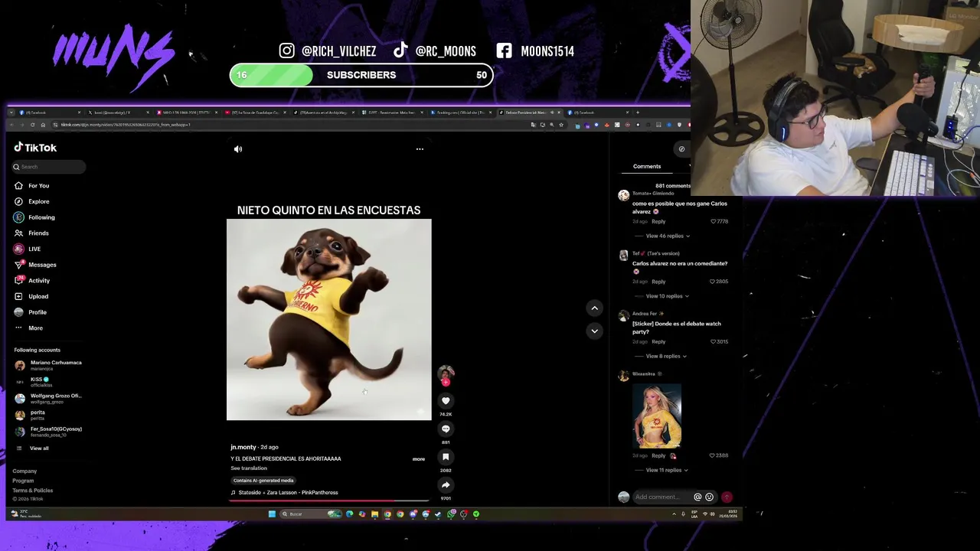Open the Upload page

[x=31, y=296]
